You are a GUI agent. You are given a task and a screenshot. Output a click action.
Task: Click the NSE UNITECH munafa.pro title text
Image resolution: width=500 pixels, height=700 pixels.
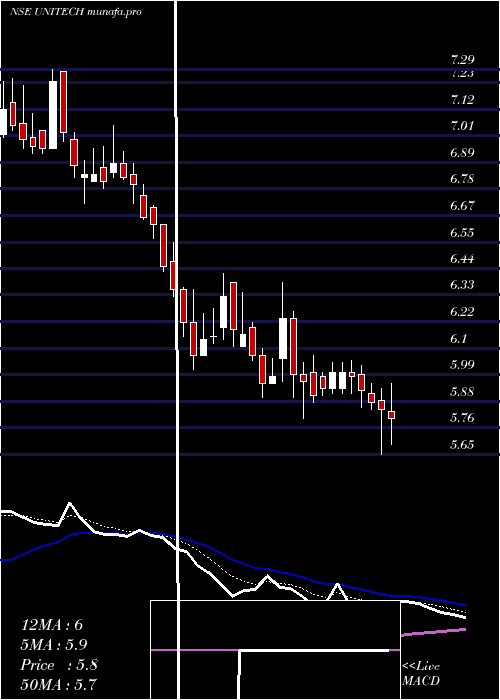pyautogui.click(x=76, y=12)
